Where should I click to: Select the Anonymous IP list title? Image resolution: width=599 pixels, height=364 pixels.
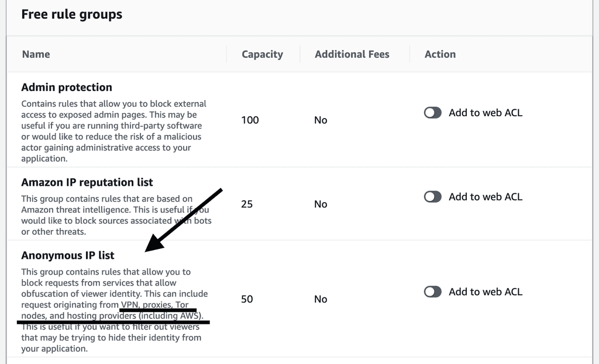pos(68,255)
